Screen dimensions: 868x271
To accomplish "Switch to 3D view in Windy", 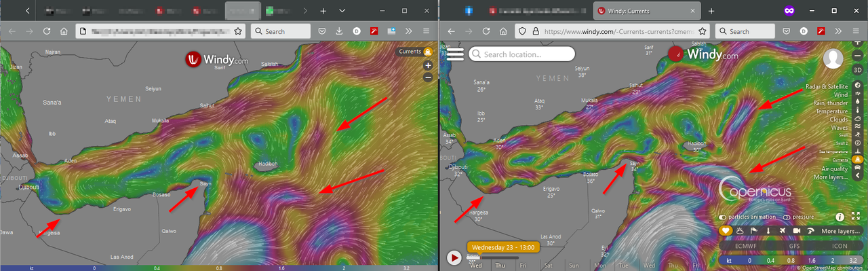I will point(857,70).
